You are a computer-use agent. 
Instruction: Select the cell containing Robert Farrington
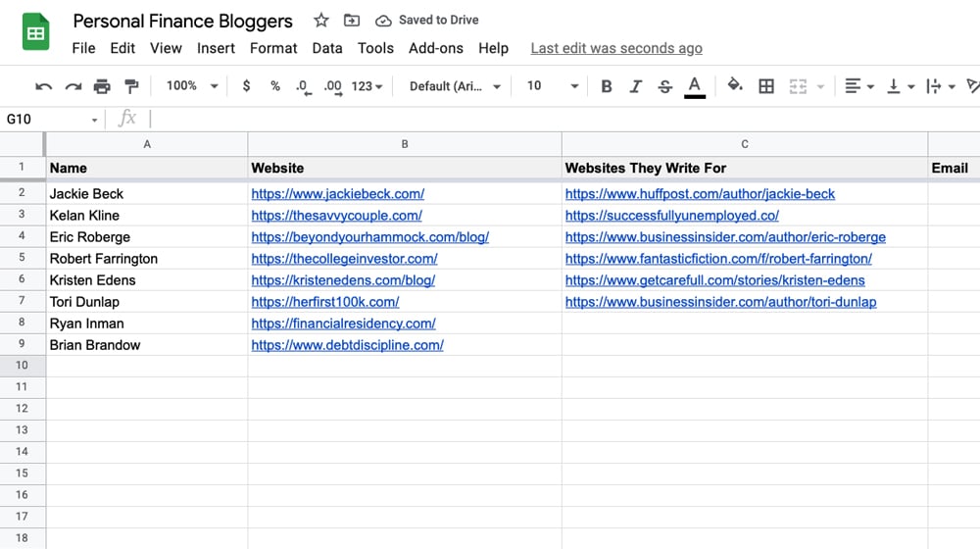(x=147, y=259)
